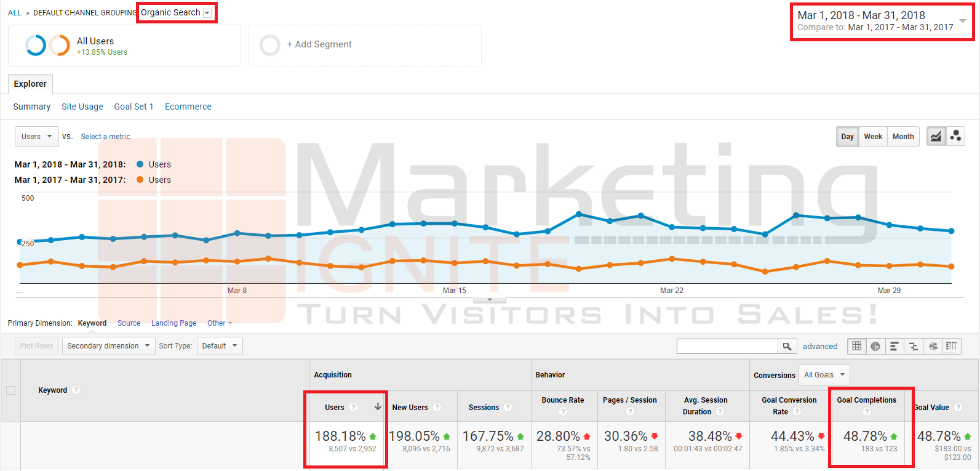Select the data table view icon
Viewport: 980px width, 471px height.
[856, 346]
